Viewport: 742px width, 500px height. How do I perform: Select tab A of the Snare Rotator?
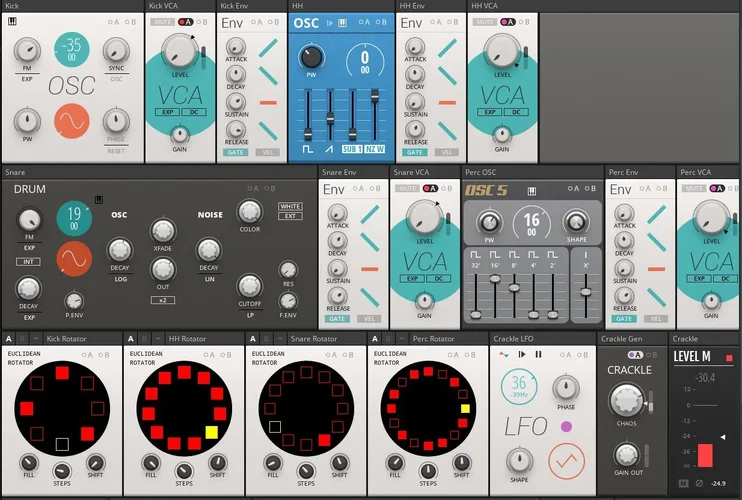[253, 339]
